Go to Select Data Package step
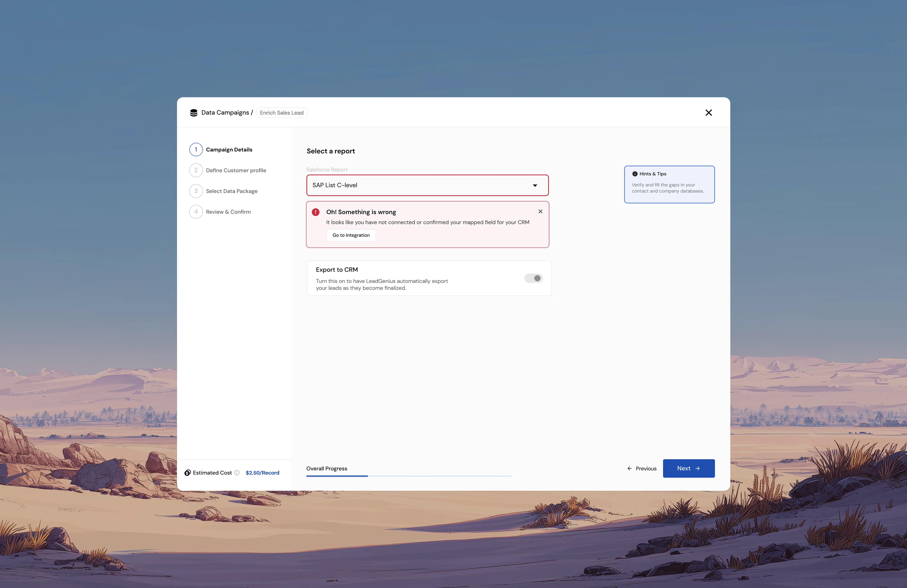The width and height of the screenshot is (907, 588). (231, 191)
